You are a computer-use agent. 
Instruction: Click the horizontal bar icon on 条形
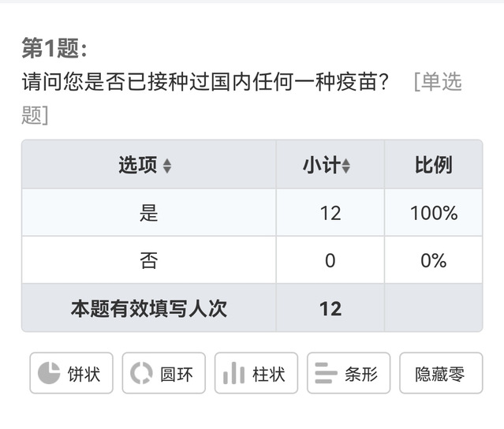coord(326,373)
